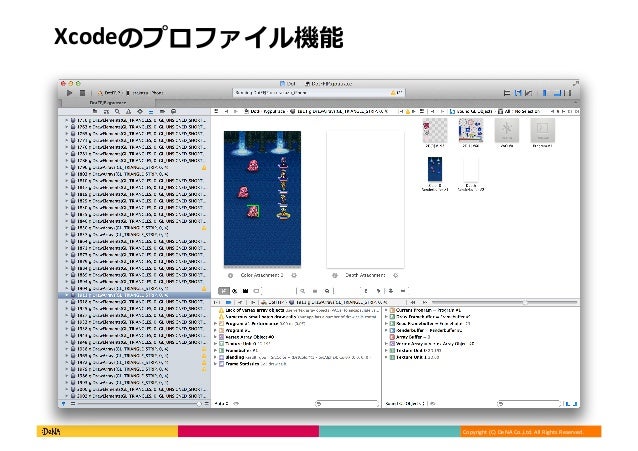Enter full screen using window corner arrows

tap(575, 83)
